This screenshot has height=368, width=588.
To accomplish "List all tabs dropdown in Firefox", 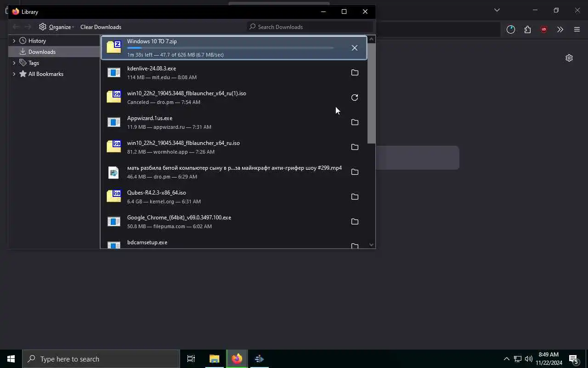I will (497, 10).
